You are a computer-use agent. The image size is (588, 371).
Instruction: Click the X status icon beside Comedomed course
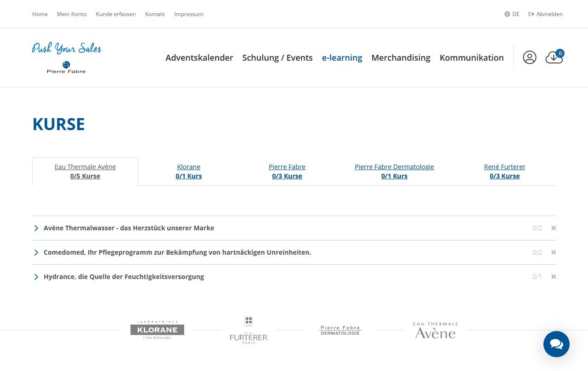point(554,252)
